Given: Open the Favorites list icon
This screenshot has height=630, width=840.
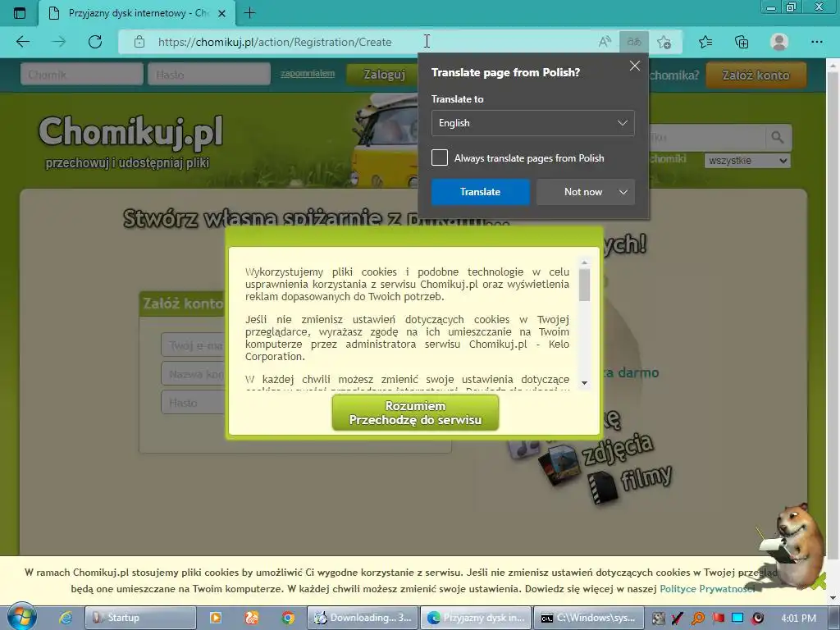Looking at the screenshot, I should tap(705, 42).
